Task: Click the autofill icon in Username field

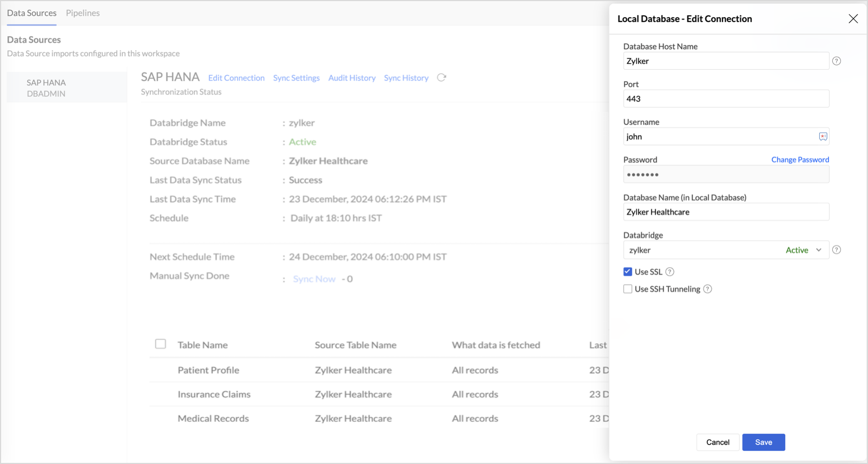Action: coord(823,137)
